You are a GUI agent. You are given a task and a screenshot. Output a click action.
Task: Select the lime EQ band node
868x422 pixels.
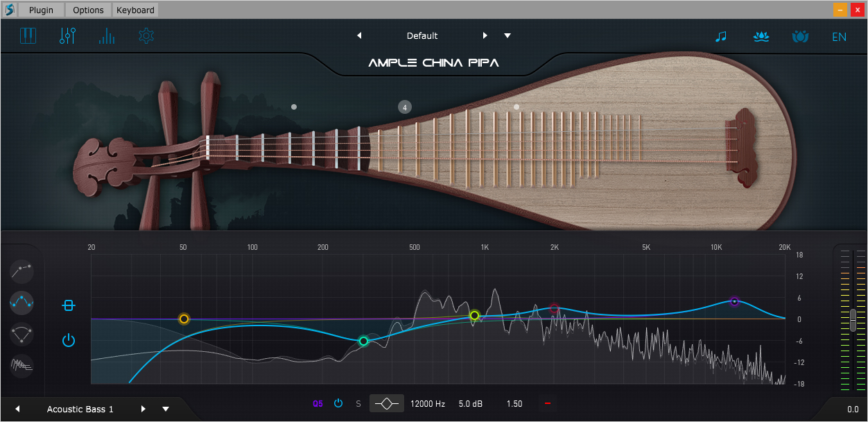point(474,315)
